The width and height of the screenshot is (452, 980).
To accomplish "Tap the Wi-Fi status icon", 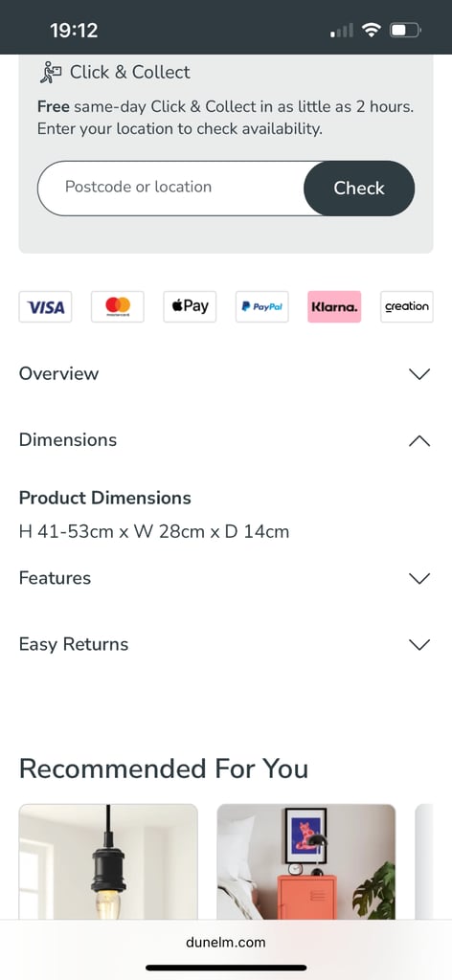I will tap(372, 30).
